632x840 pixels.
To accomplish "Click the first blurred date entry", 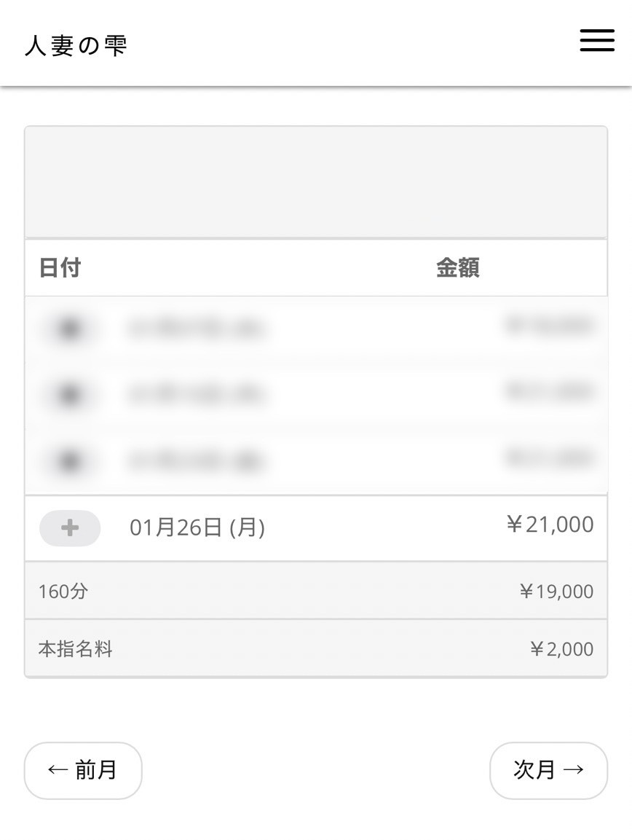I will 195,329.
